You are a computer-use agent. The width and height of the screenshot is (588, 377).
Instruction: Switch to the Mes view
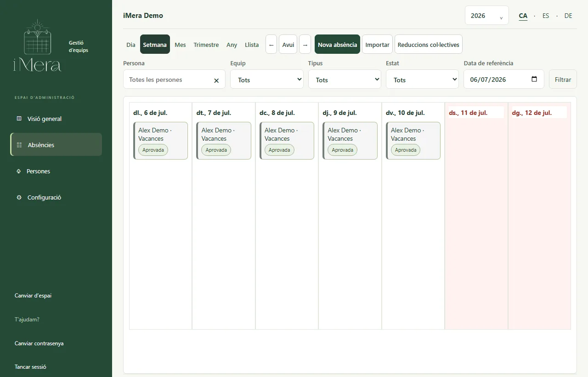(x=180, y=45)
